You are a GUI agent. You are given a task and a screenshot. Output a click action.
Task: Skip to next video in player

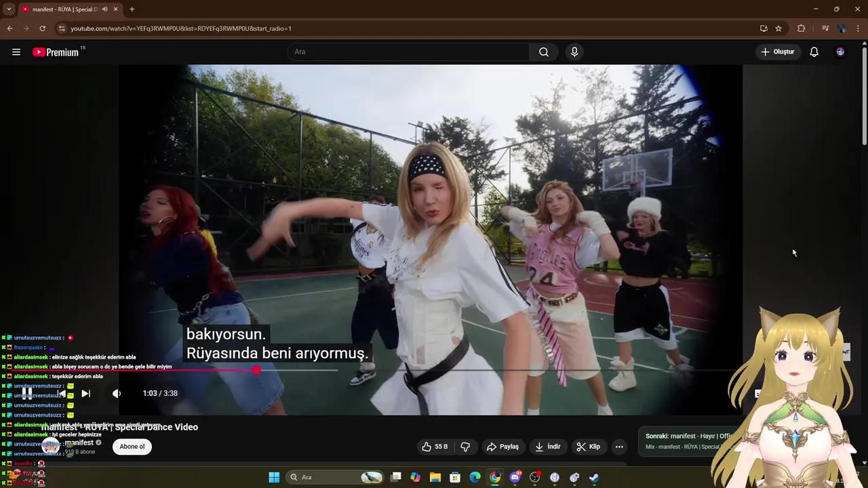[x=85, y=393]
